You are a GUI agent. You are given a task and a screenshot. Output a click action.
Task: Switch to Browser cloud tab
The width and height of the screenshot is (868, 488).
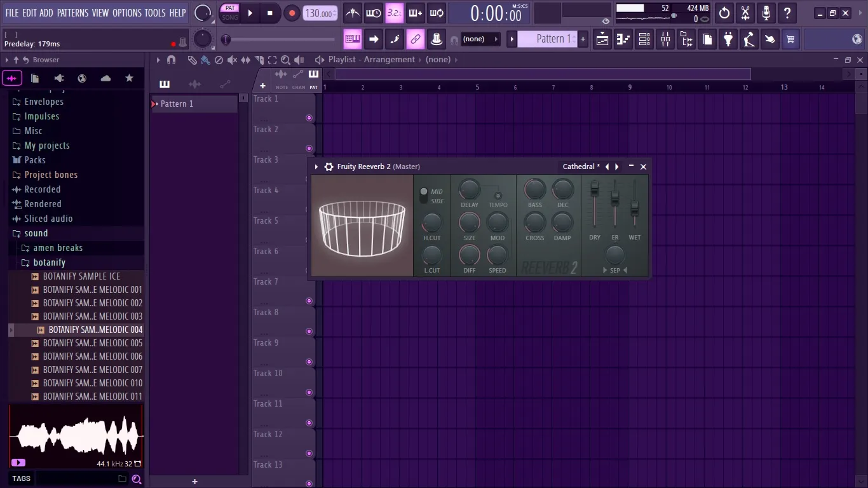(x=105, y=78)
